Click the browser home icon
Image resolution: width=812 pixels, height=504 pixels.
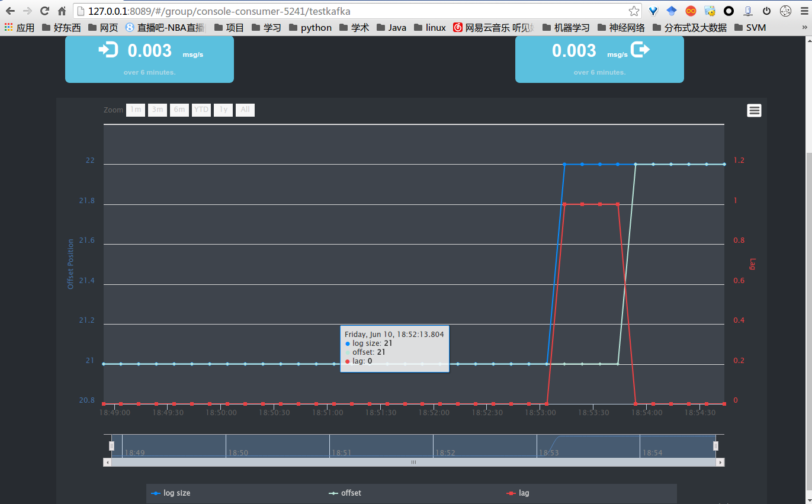tap(62, 11)
